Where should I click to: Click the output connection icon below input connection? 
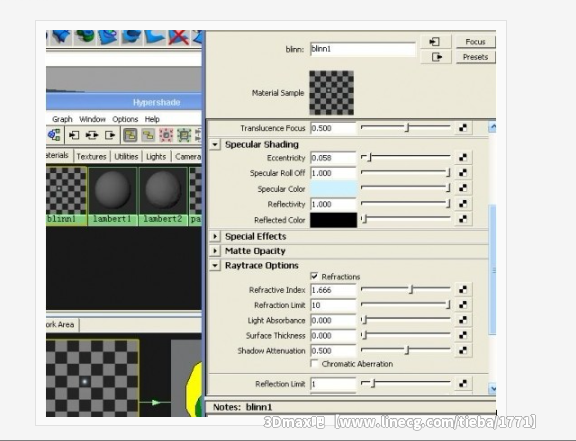(x=435, y=57)
